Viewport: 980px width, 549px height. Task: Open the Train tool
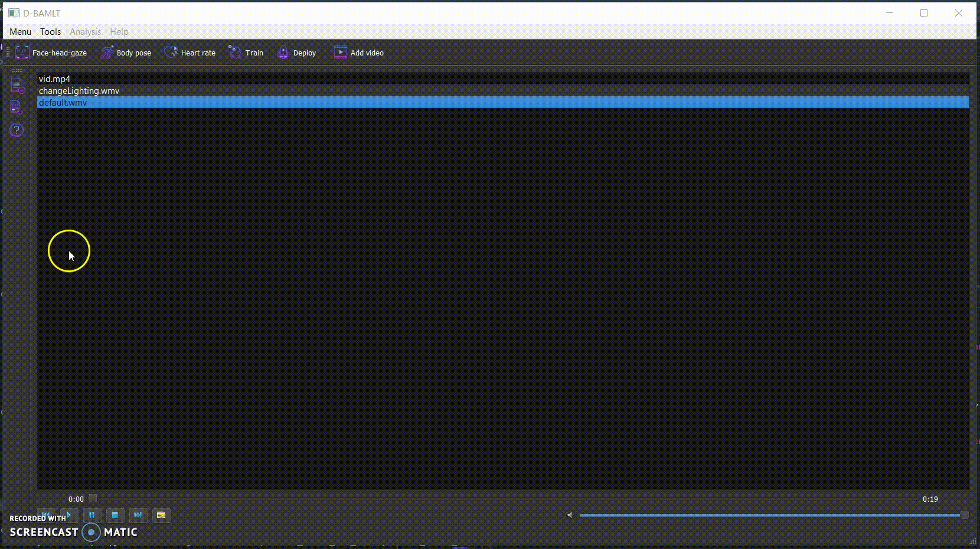pyautogui.click(x=246, y=53)
